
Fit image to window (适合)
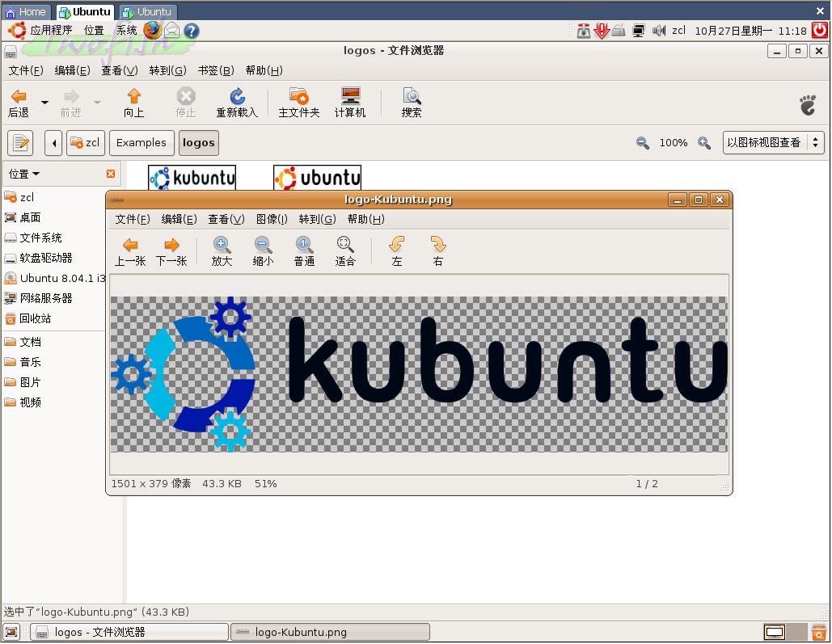click(x=345, y=251)
